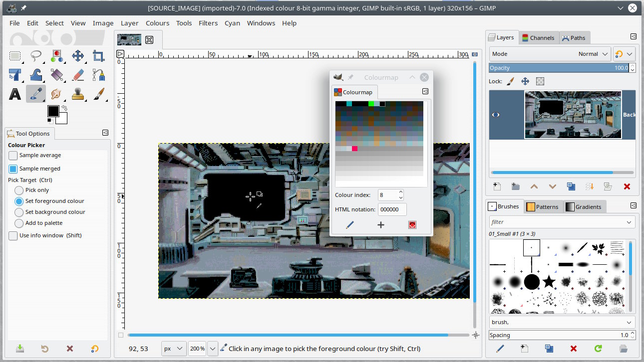This screenshot has width=644, height=362.
Task: Duplicate the current layer
Action: 571,186
